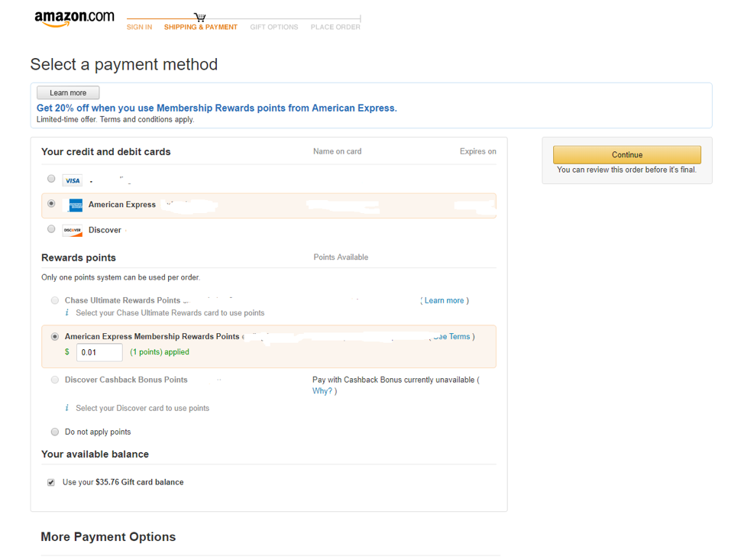Select Discover Cashback Bonus Points radio button
The width and height of the screenshot is (744, 560).
tap(55, 380)
